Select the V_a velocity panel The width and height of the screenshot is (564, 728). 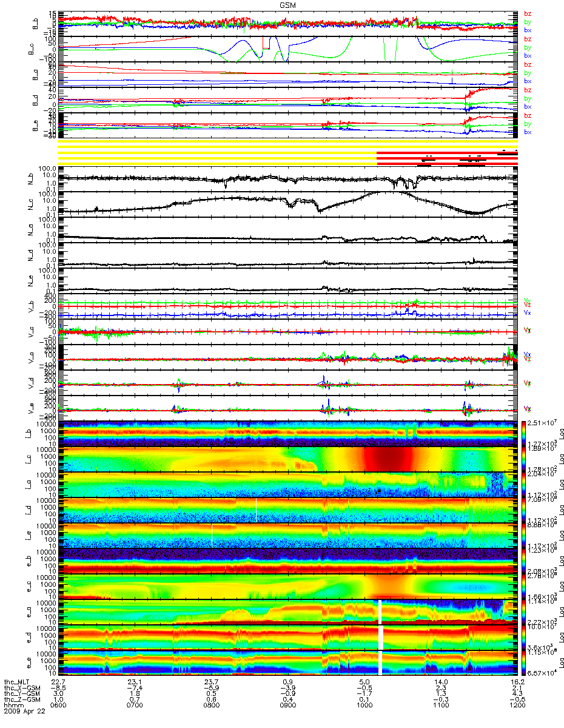tap(288, 357)
